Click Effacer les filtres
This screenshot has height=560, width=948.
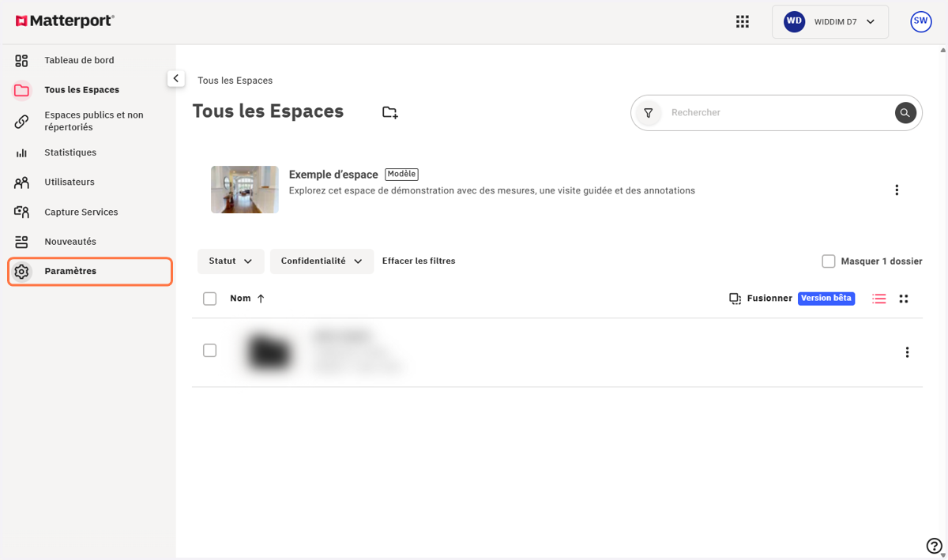419,261
